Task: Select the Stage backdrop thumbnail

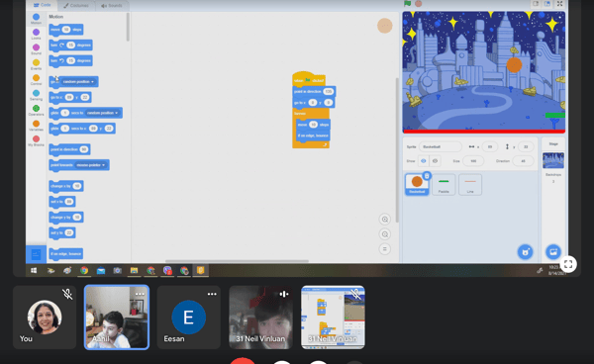Action: coord(553,160)
